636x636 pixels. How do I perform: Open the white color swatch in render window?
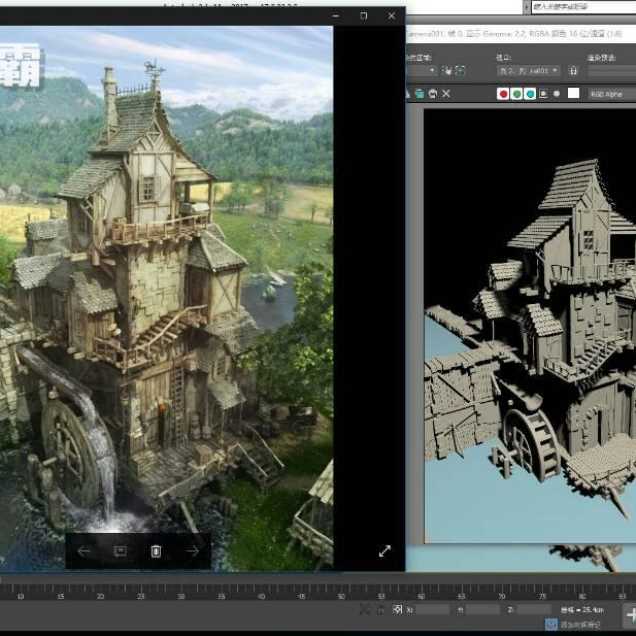tap(573, 93)
